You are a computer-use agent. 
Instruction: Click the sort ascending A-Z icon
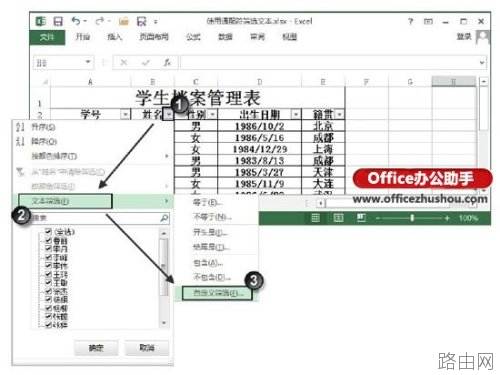20,127
